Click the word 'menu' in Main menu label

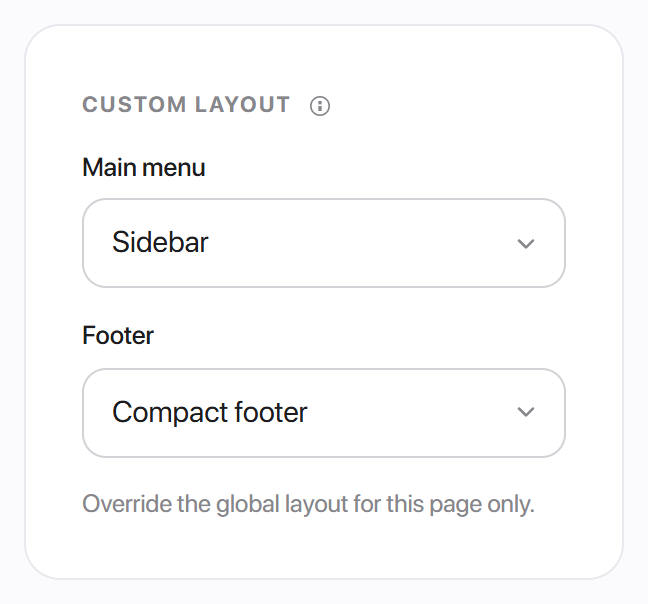[x=173, y=168]
